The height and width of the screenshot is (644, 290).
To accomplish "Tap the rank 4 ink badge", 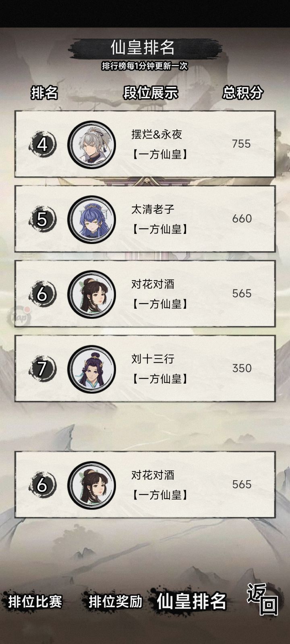I will (x=42, y=144).
